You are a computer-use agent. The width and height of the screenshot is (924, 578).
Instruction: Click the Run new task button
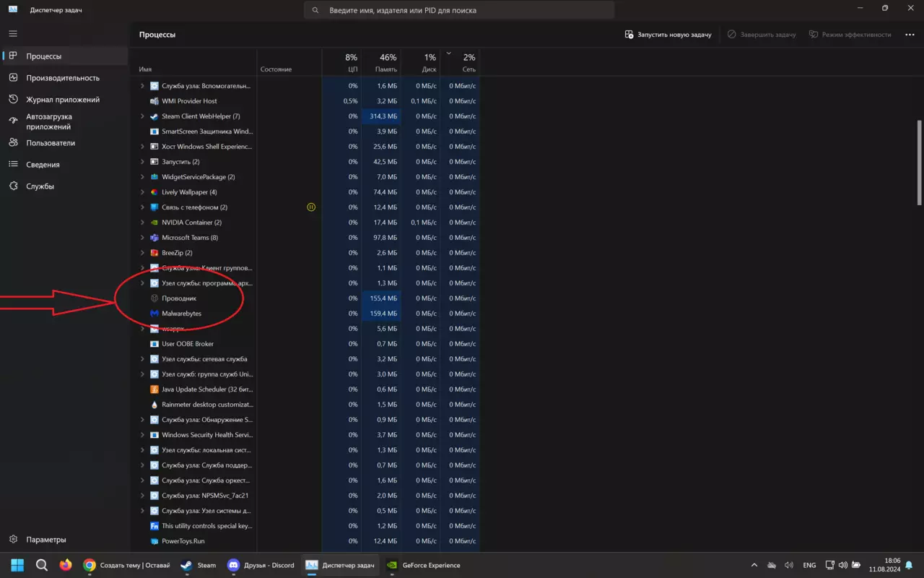click(x=668, y=35)
